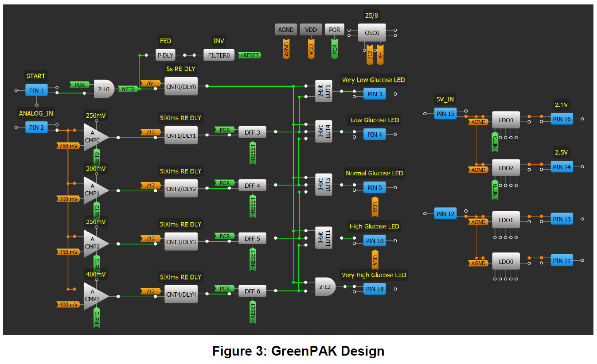Click the '5V_IN' label

coord(445,100)
